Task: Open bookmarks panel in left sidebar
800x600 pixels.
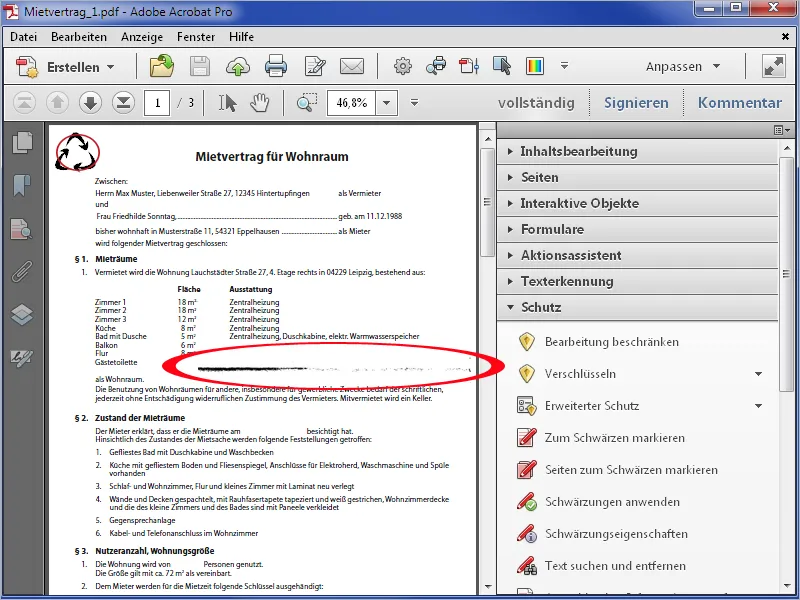Action: [x=21, y=185]
